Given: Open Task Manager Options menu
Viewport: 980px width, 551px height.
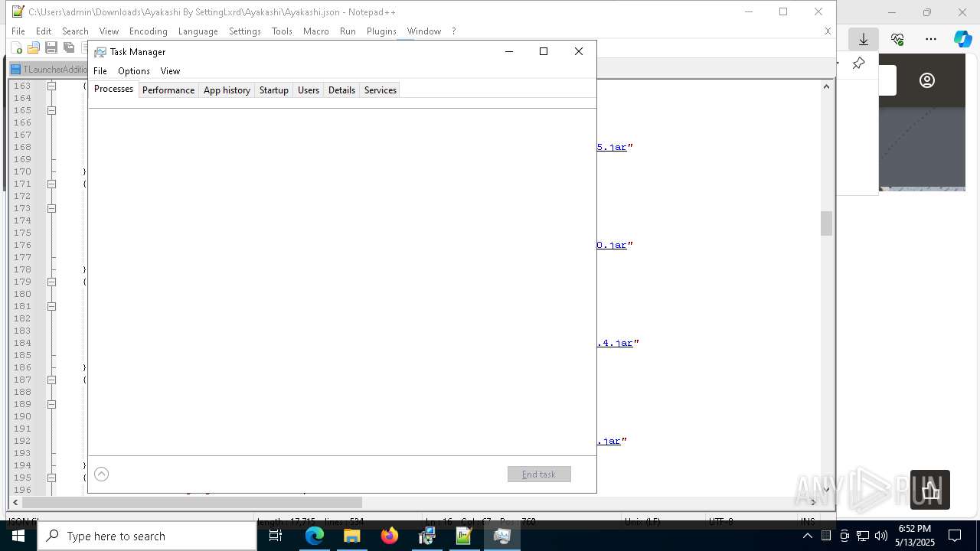Looking at the screenshot, I should coord(134,71).
